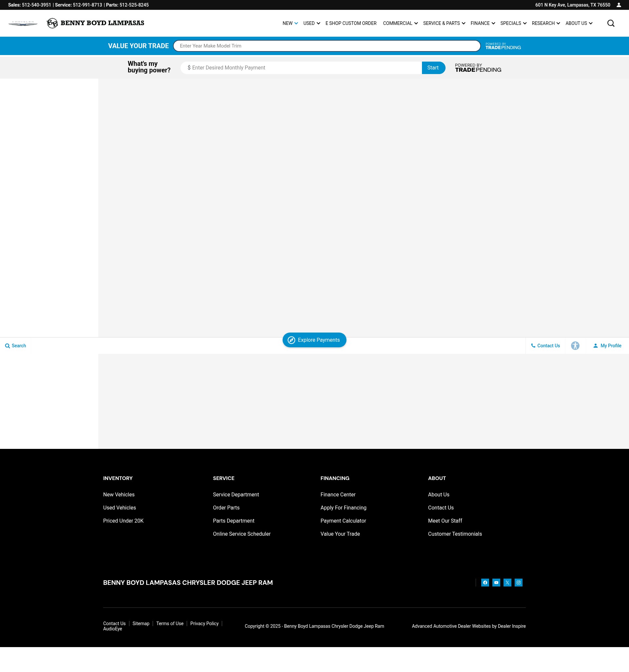Open the Facebook page icon
This screenshot has height=672, width=629.
coord(485,583)
